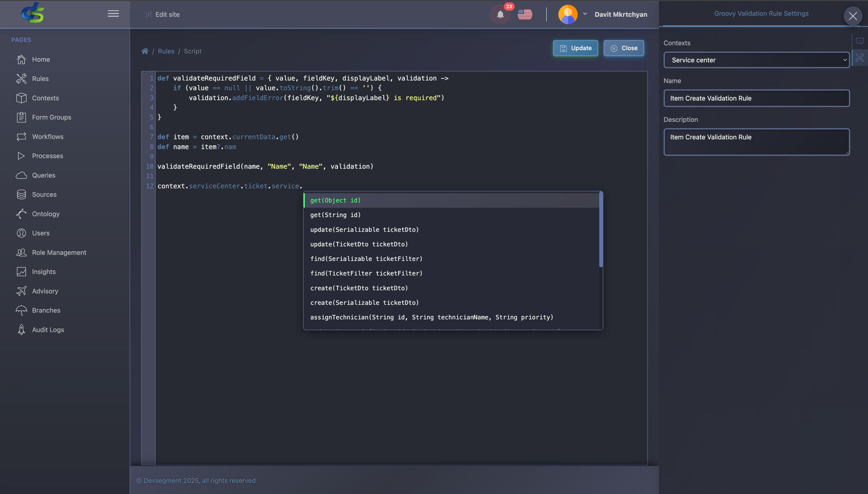Open Queries from the sidebar
The image size is (868, 494).
click(43, 175)
